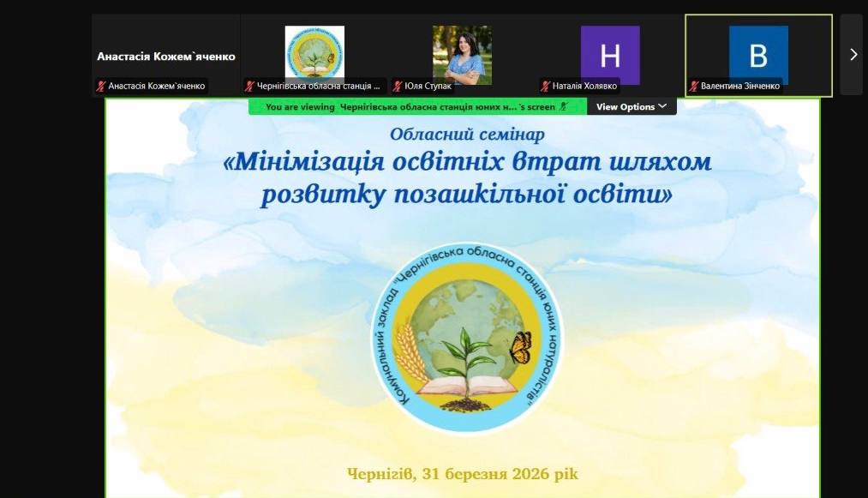The image size is (868, 498).
Task: Click Наталія Холявко's muted microphone icon
Action: 545,86
